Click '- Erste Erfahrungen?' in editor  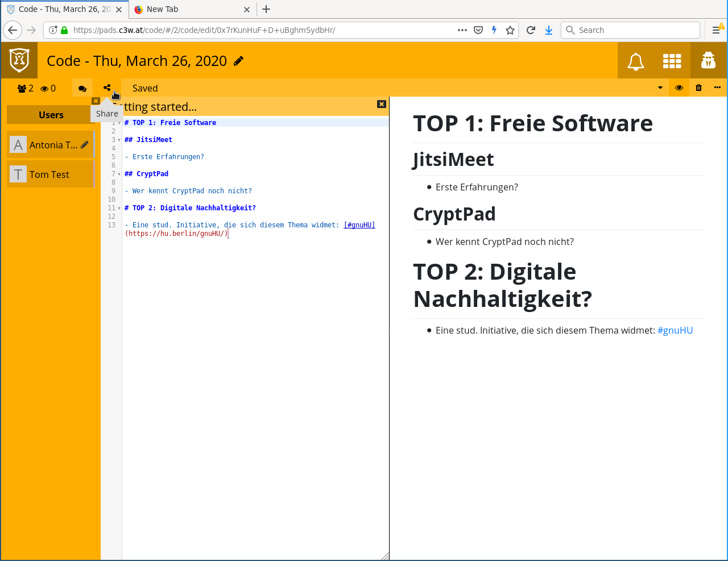[x=164, y=157]
